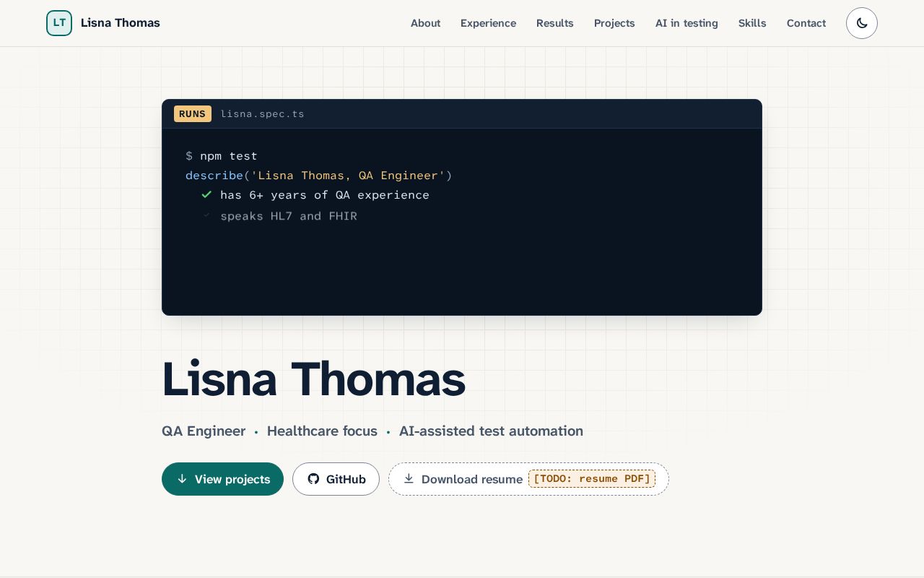Open the GitHub profile button
The height and width of the screenshot is (578, 924).
pyautogui.click(x=336, y=479)
